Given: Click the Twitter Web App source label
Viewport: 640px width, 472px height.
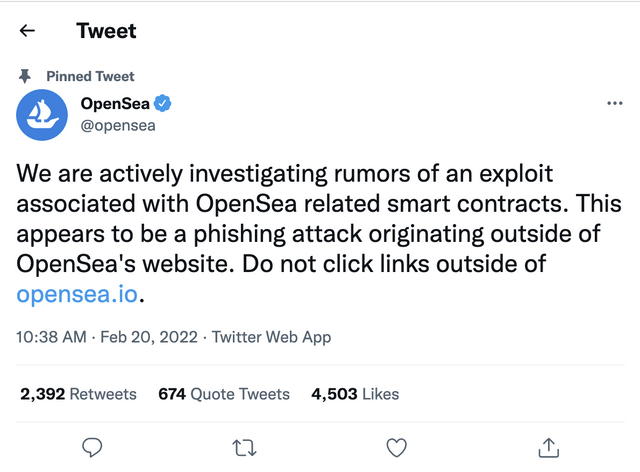Looking at the screenshot, I should (x=271, y=338).
